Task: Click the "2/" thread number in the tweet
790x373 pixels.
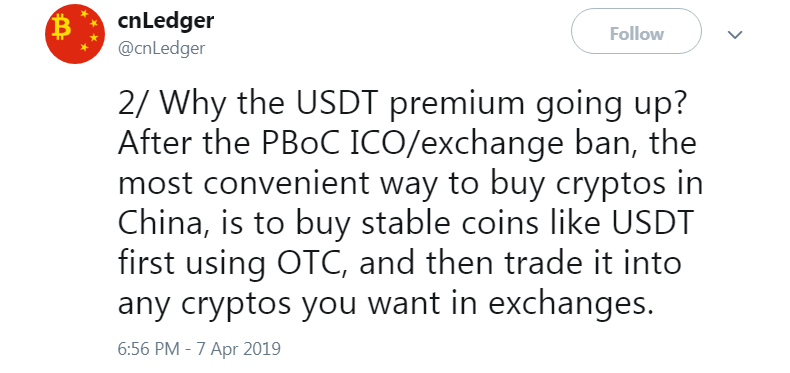Action: pyautogui.click(x=133, y=102)
